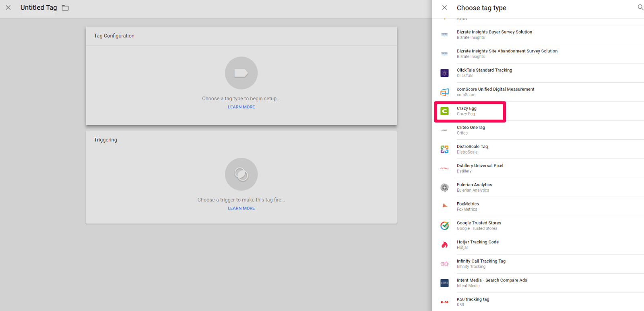Choose Bizrate Insights Site Abandonment Survey Solution
The height and width of the screenshot is (311, 644).
[x=507, y=51]
